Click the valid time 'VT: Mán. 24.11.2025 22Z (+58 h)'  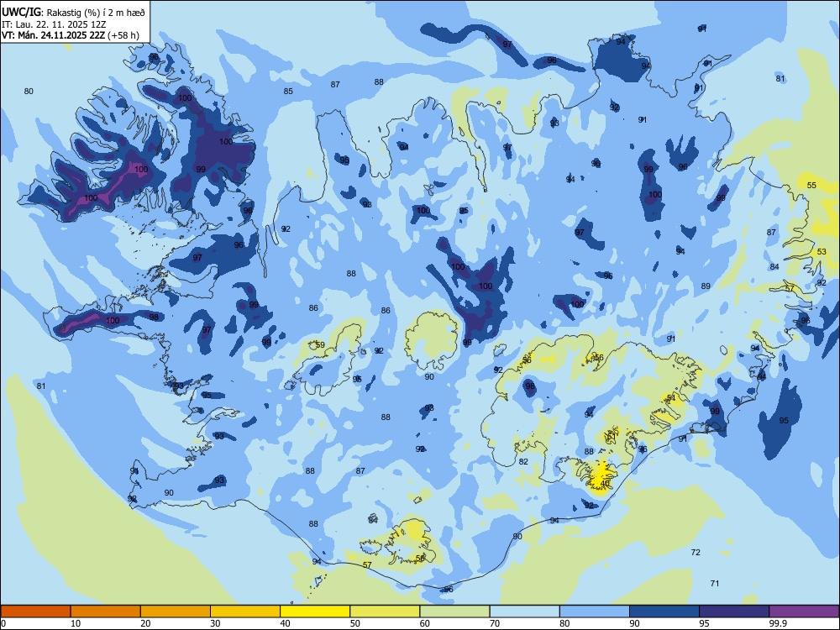[71, 35]
